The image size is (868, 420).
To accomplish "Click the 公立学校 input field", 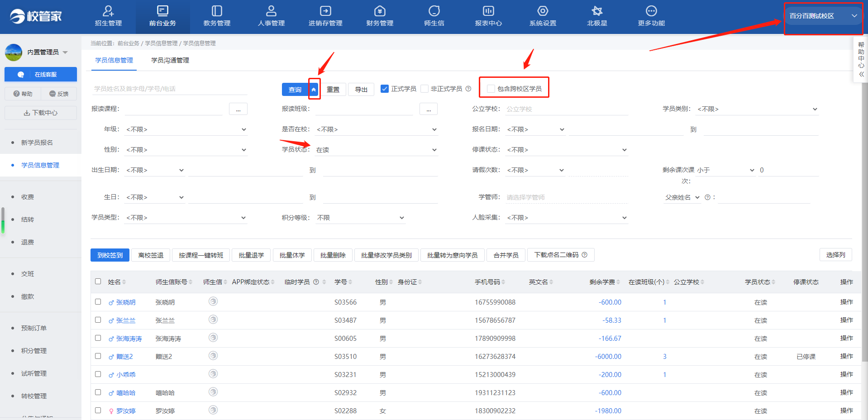I will coord(567,109).
